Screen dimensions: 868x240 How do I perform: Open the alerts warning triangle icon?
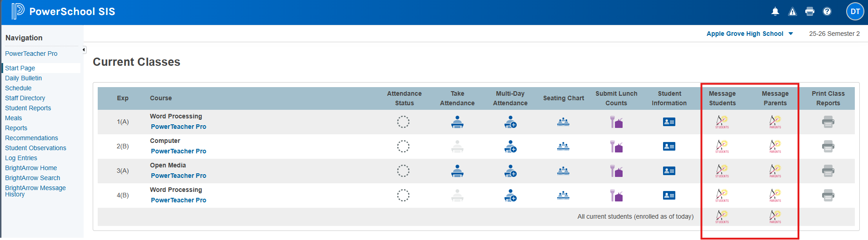click(793, 12)
